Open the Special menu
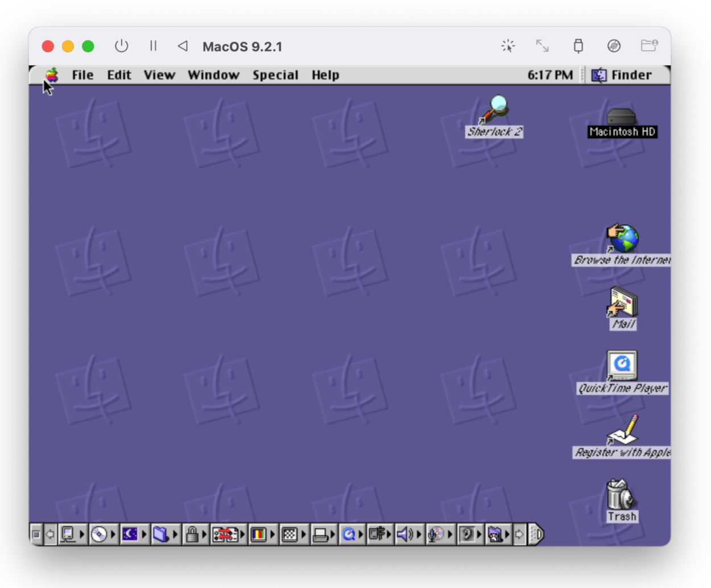 tap(275, 74)
